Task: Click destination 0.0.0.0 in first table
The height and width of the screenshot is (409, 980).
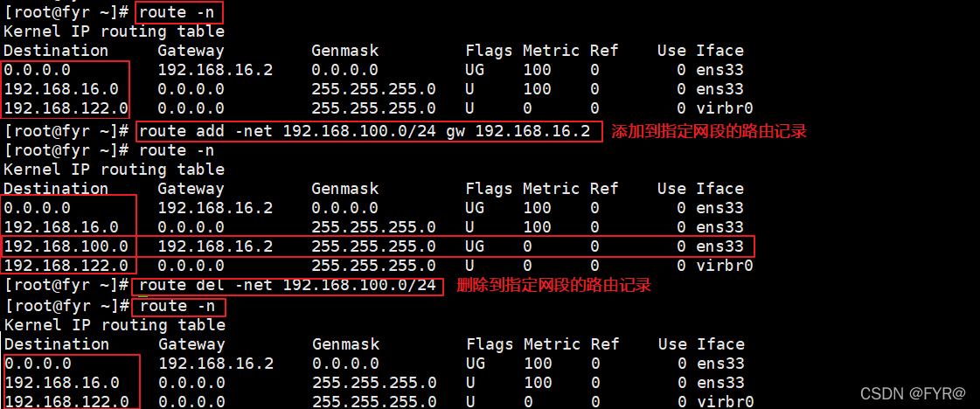Action: [x=38, y=70]
